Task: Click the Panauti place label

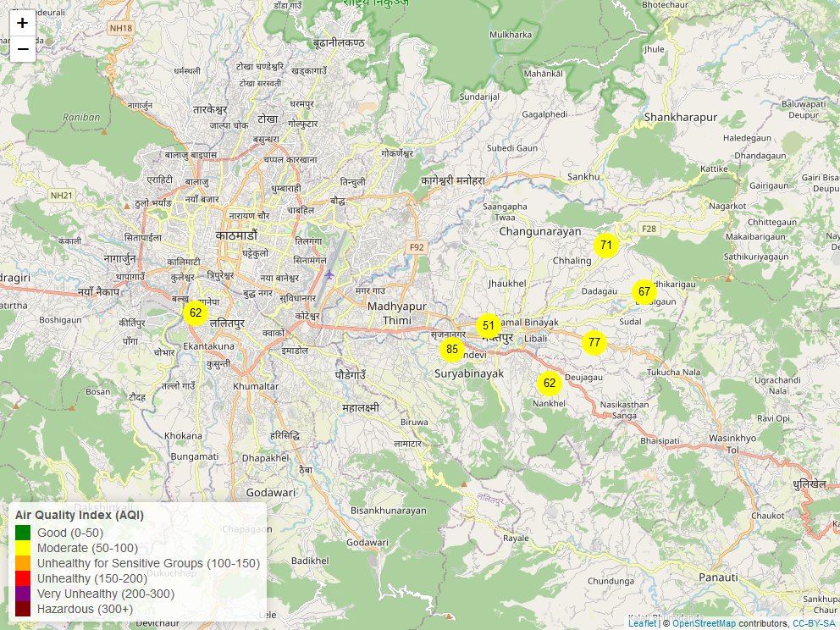Action: 718,577
